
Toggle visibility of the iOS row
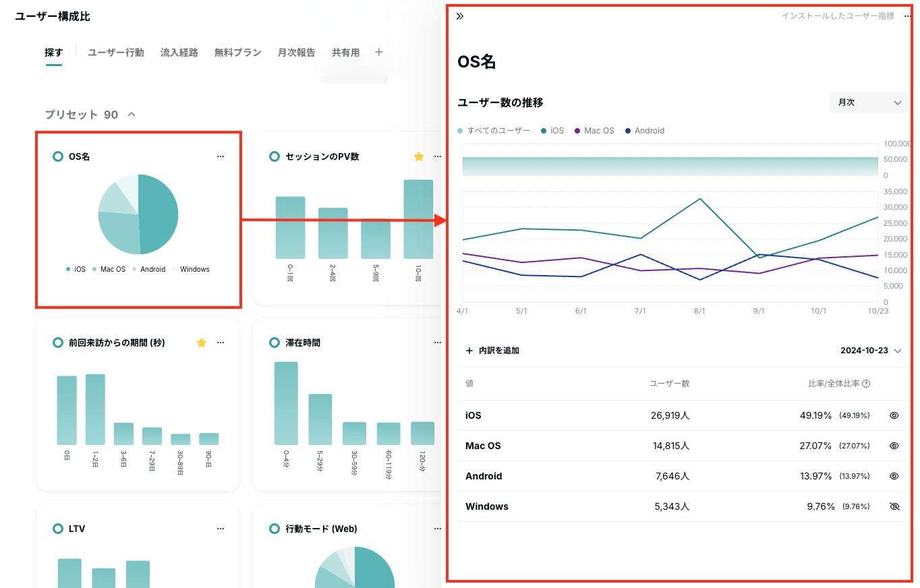(x=894, y=415)
